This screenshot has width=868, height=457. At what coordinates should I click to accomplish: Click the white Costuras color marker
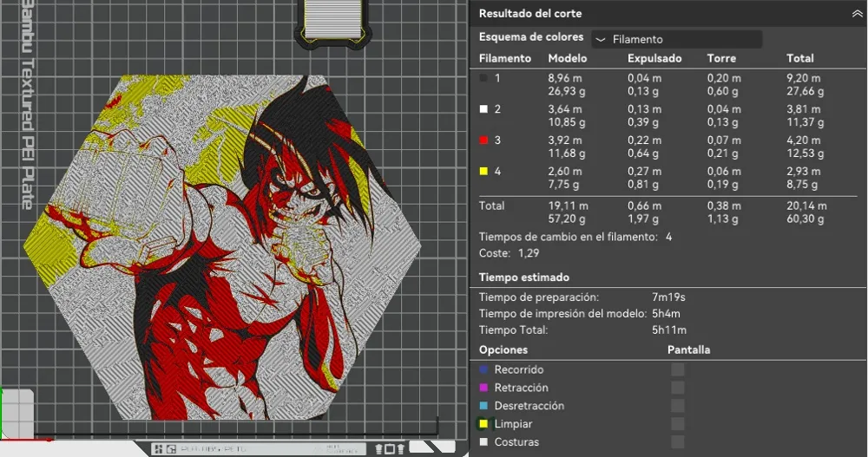pyautogui.click(x=483, y=442)
